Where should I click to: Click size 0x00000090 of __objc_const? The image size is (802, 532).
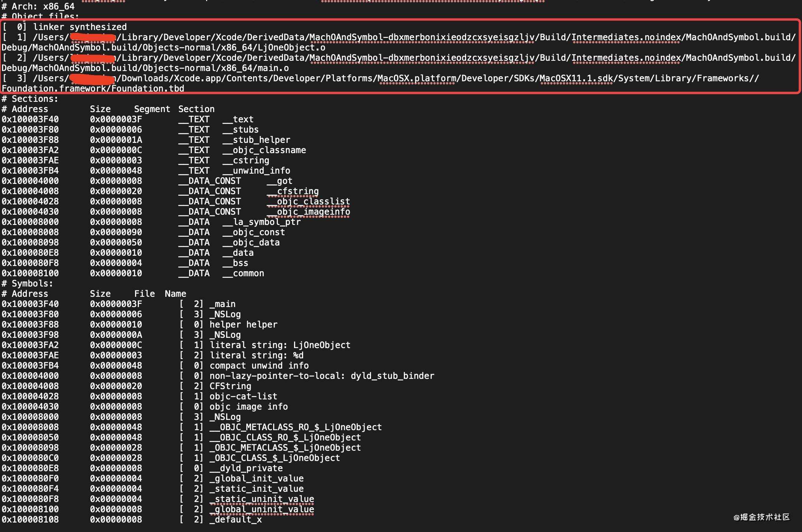116,232
